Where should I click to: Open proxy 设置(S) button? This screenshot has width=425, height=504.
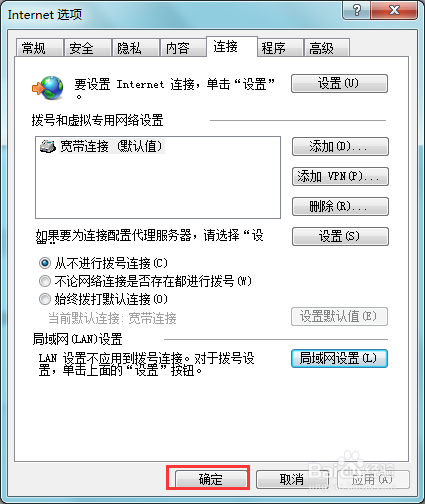(x=340, y=236)
